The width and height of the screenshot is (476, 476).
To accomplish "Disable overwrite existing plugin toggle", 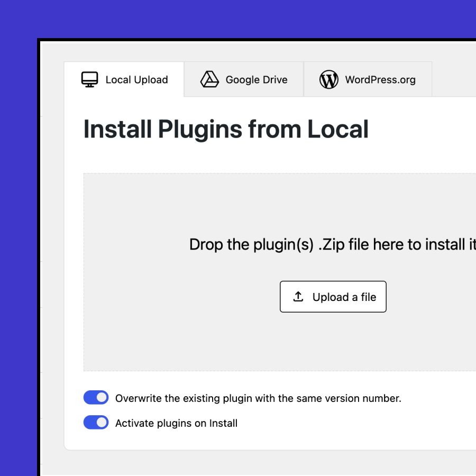I will 96,398.
